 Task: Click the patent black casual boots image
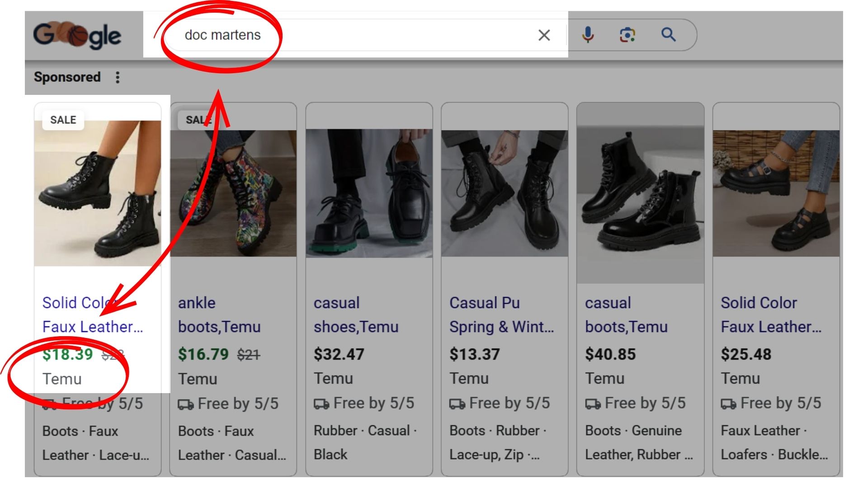(x=640, y=193)
